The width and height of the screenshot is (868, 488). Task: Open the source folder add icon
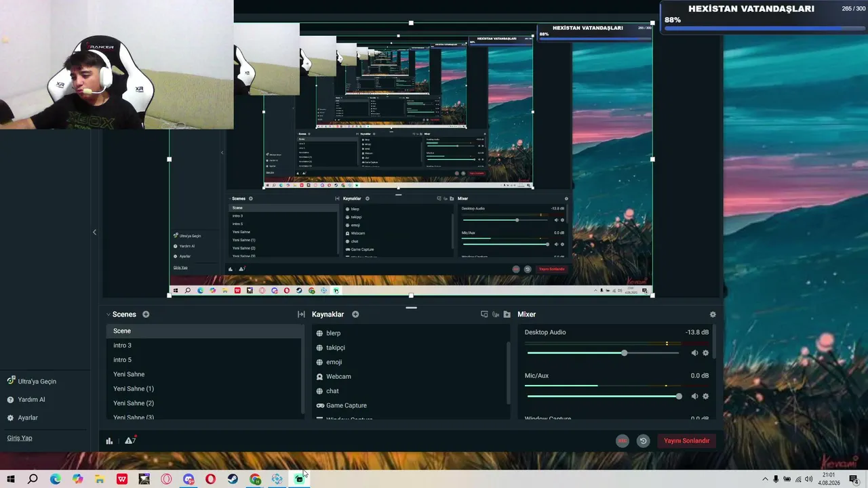point(507,314)
